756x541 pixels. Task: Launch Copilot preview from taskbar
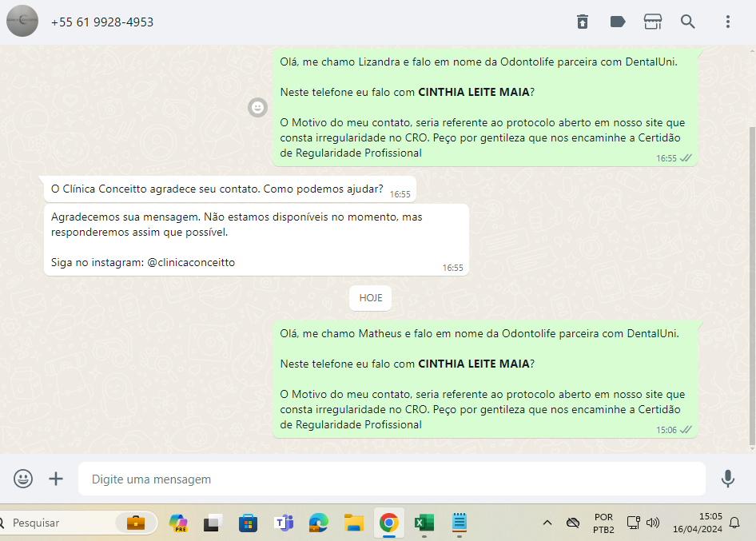(x=178, y=523)
